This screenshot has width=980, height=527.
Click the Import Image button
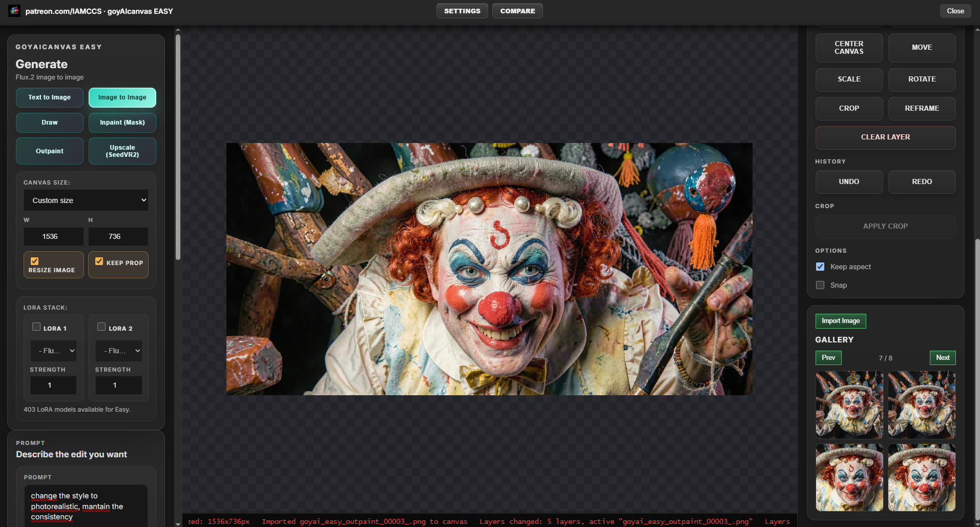click(x=841, y=321)
